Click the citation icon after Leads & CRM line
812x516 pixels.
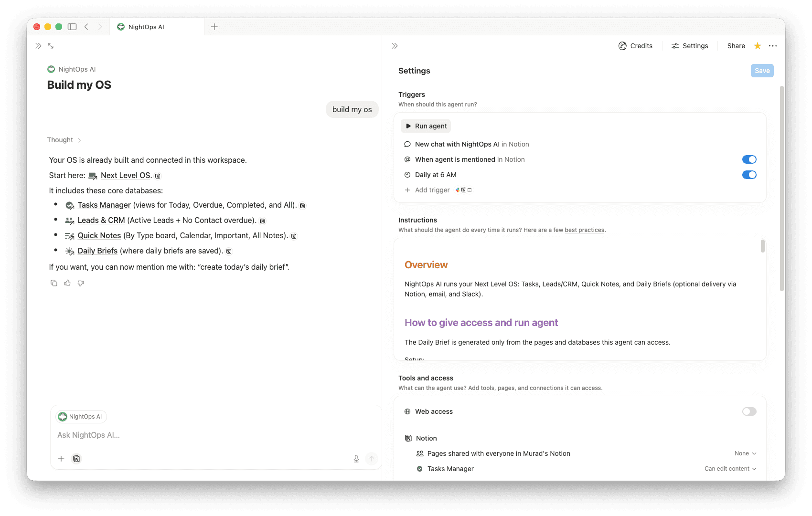tap(262, 221)
